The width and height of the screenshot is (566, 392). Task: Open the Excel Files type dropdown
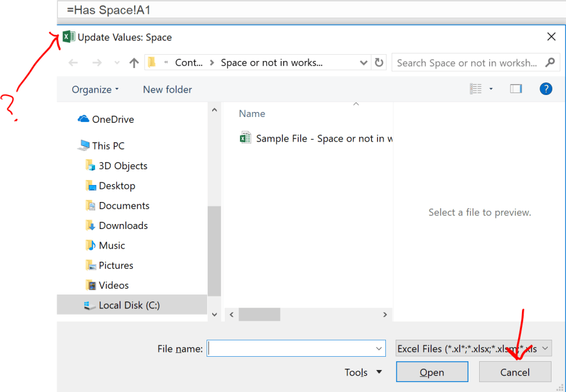pyautogui.click(x=473, y=348)
